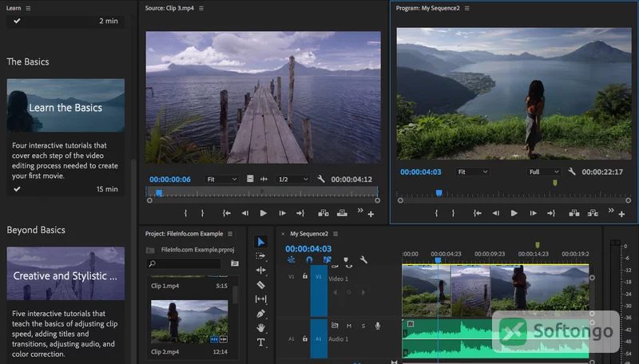Select the Ripple Edit tool
The image size is (639, 364).
[x=261, y=270]
